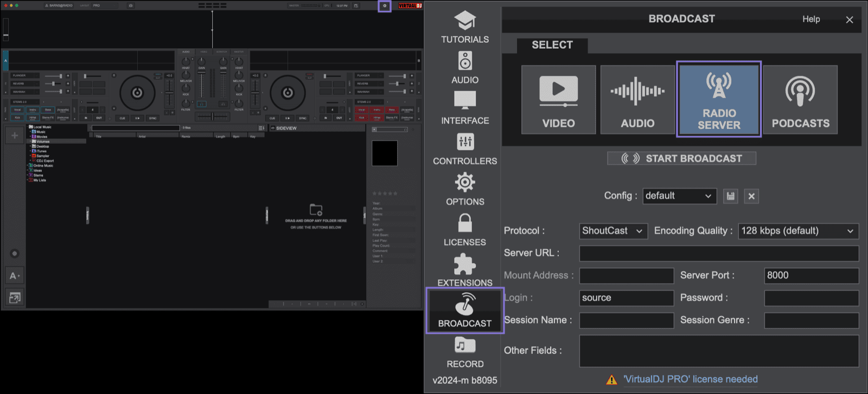Viewport: 868px width, 394px height.
Task: Open settings via gear icon in VirtualDJ title bar
Action: pyautogui.click(x=385, y=6)
